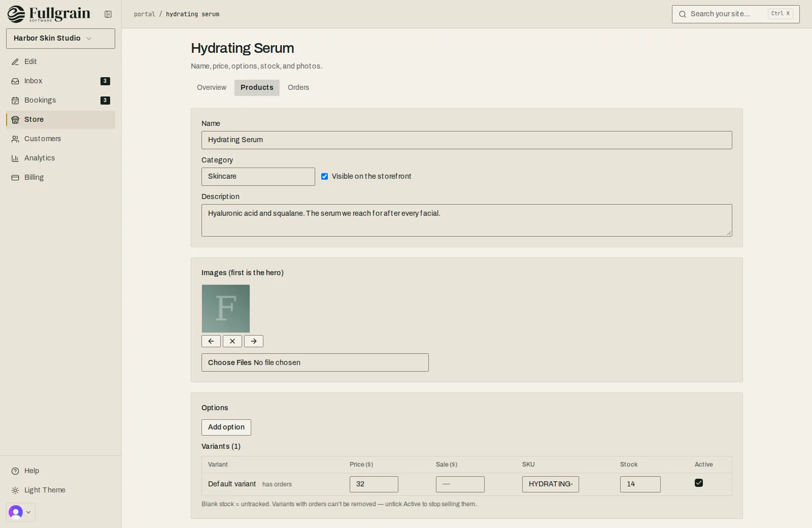Switch to Light Theme
The image size is (812, 528).
[60, 490]
